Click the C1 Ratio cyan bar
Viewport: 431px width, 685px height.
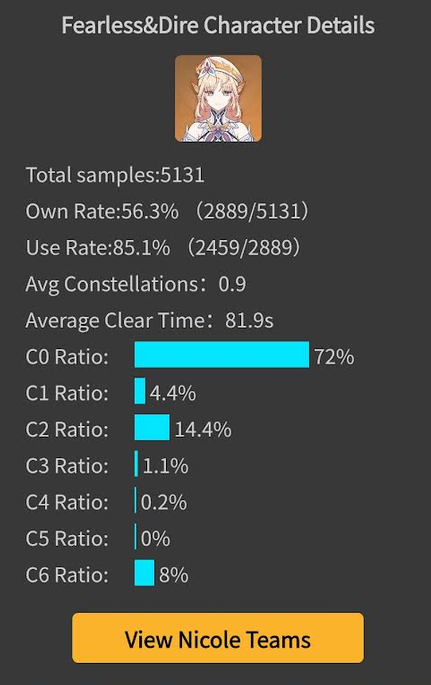point(140,391)
